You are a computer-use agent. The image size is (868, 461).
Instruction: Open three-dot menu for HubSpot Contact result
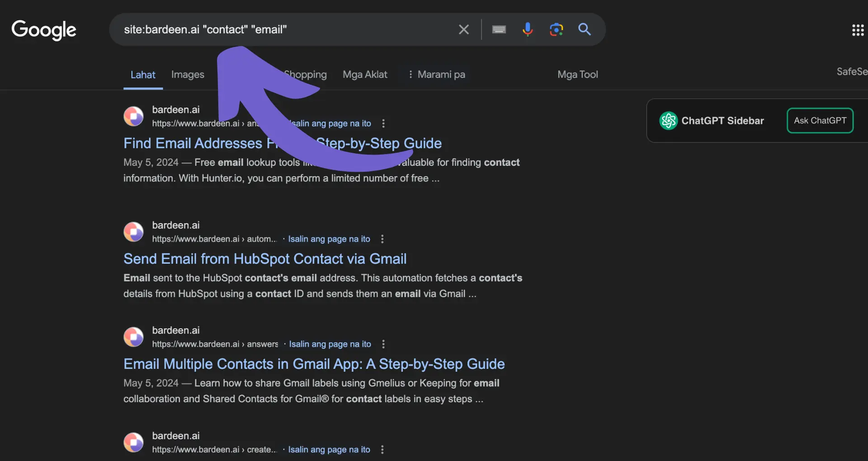(x=382, y=239)
